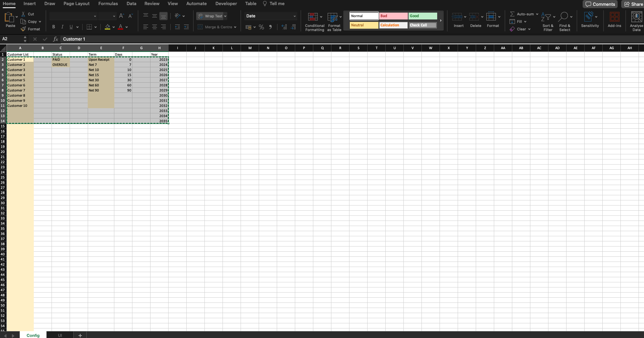Image resolution: width=644 pixels, height=338 pixels.
Task: Open the Comments panel
Action: pos(600,4)
